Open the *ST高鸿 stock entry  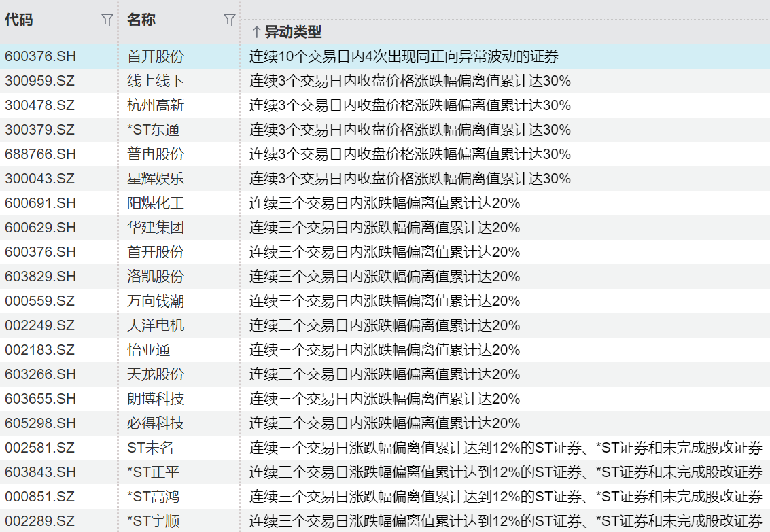(154, 497)
